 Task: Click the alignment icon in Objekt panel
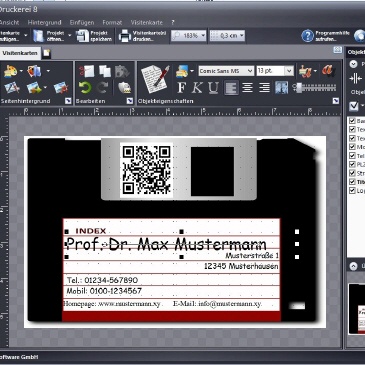(355, 79)
